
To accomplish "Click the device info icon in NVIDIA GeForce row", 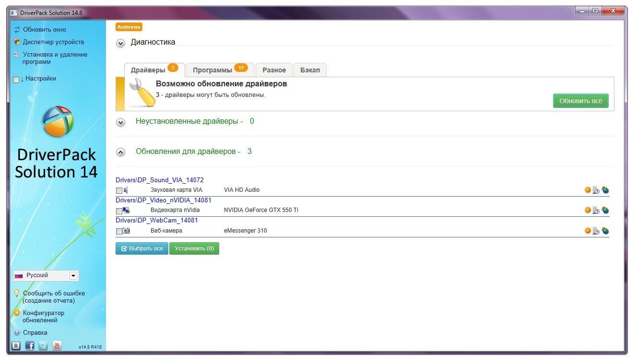I will point(596,210).
